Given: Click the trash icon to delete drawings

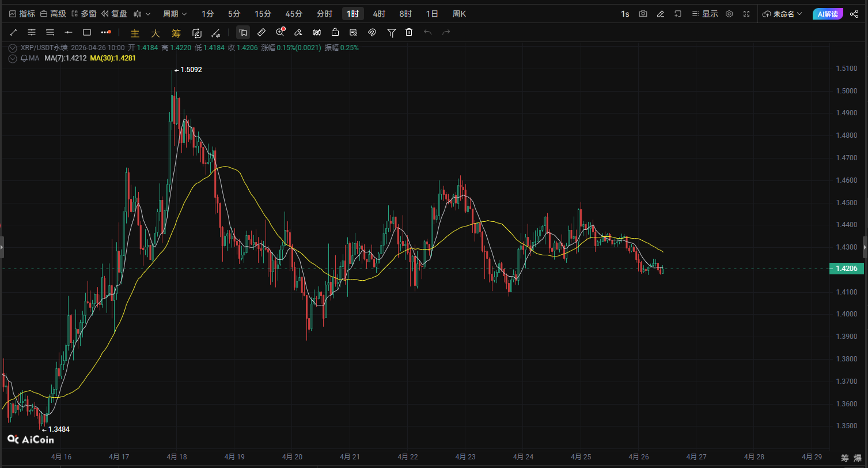Looking at the screenshot, I should 409,32.
